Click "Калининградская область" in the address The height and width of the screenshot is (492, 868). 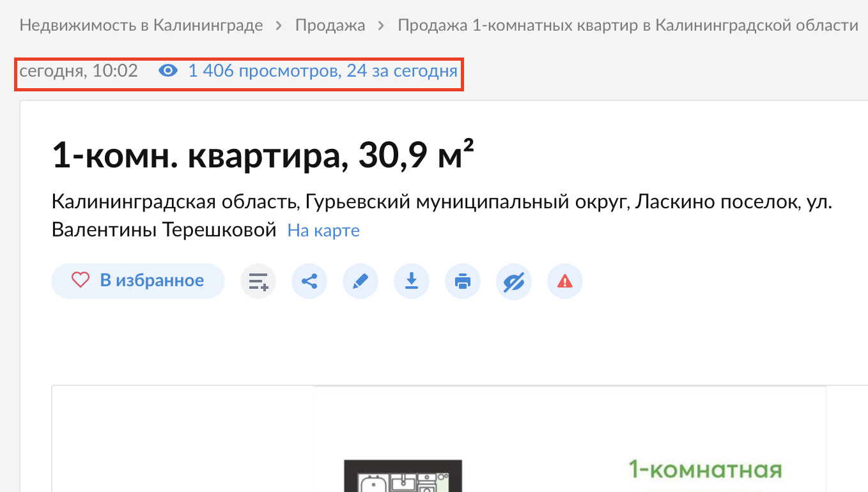(174, 203)
